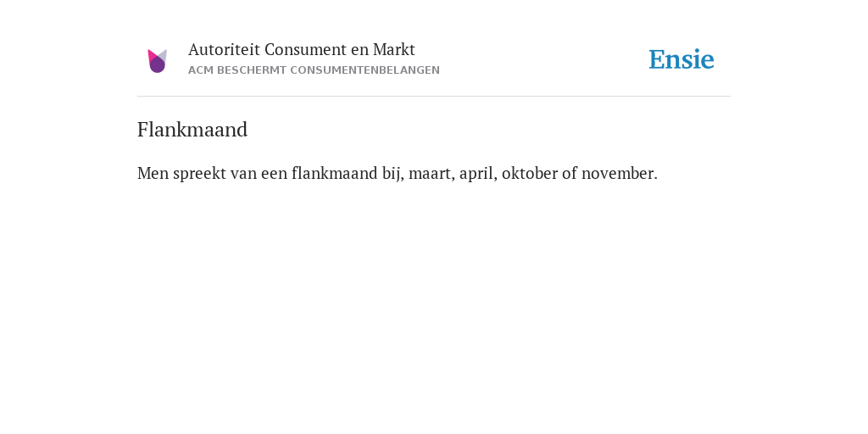
Task: Click the word Markt in the title
Action: click(x=393, y=50)
